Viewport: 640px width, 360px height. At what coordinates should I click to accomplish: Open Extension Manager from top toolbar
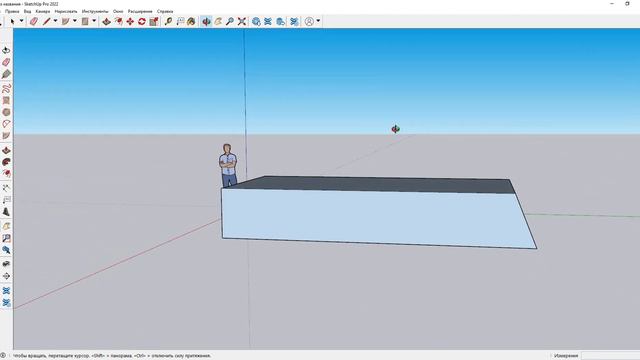pos(294,21)
